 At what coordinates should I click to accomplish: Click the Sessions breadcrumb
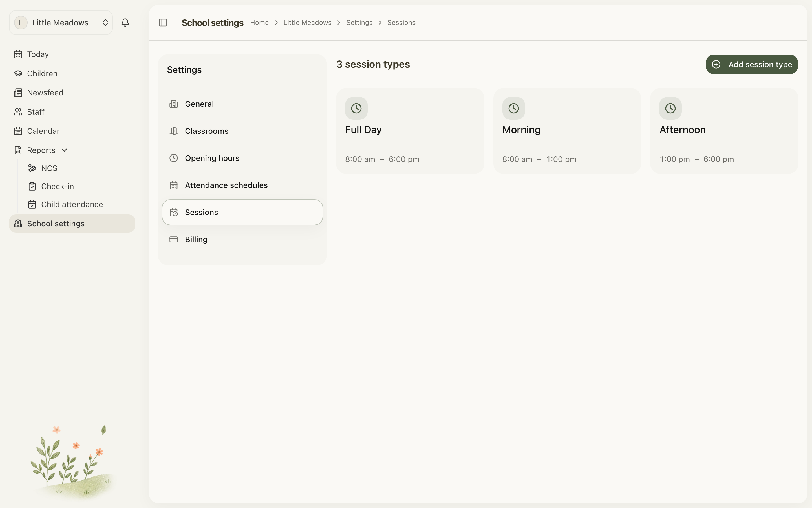pos(401,23)
